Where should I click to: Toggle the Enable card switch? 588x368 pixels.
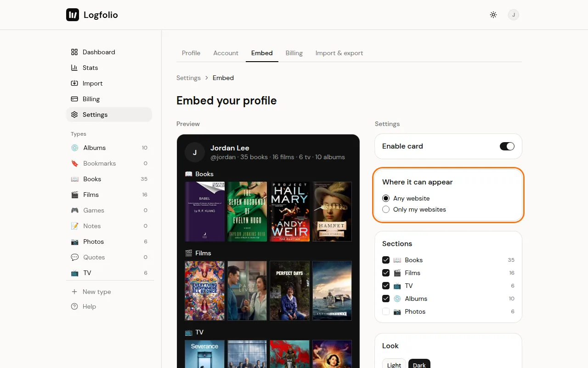point(507,146)
